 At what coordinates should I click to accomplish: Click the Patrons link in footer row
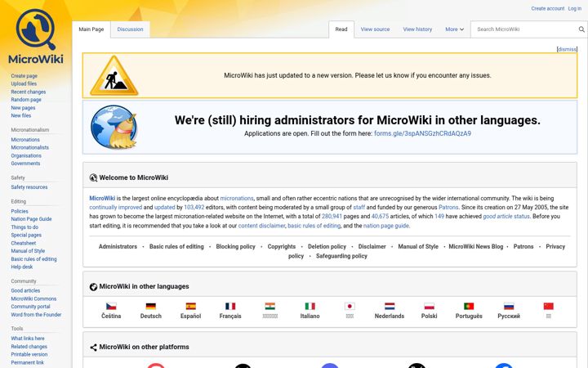pos(523,247)
